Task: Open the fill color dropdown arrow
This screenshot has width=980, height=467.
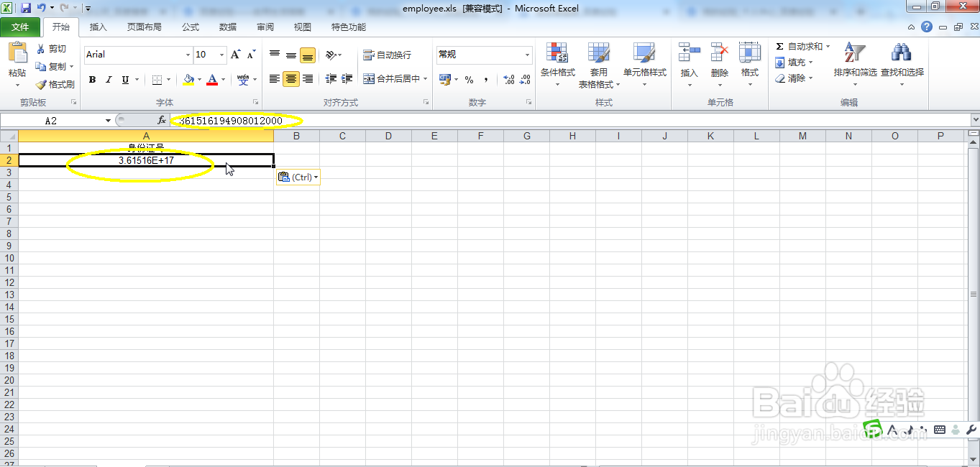Action: (x=200, y=80)
